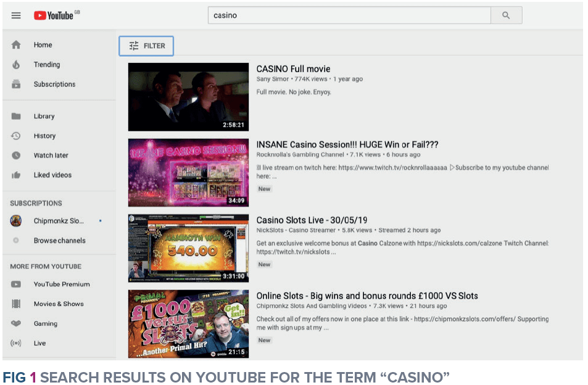Click New badge under Casino Slots Live

264,265
